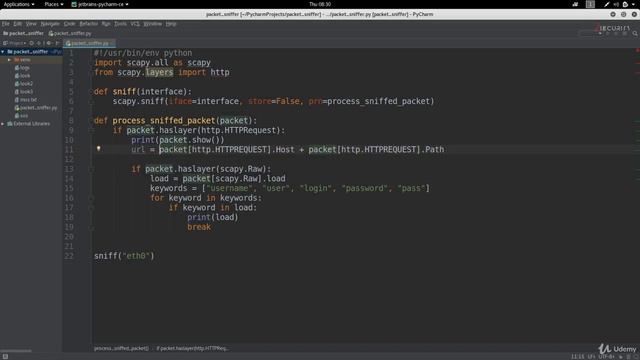
Task: Click the url variable on line 11
Action: [x=138, y=149]
